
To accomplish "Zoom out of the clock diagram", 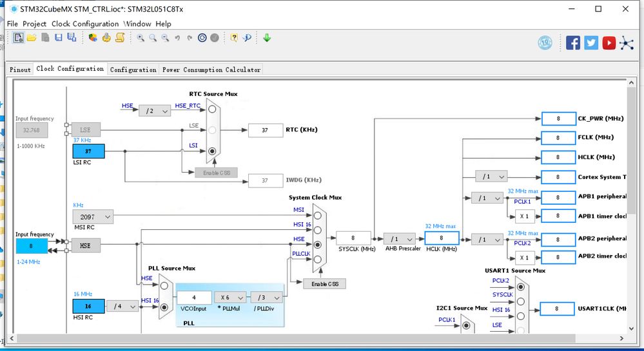I will click(165, 38).
